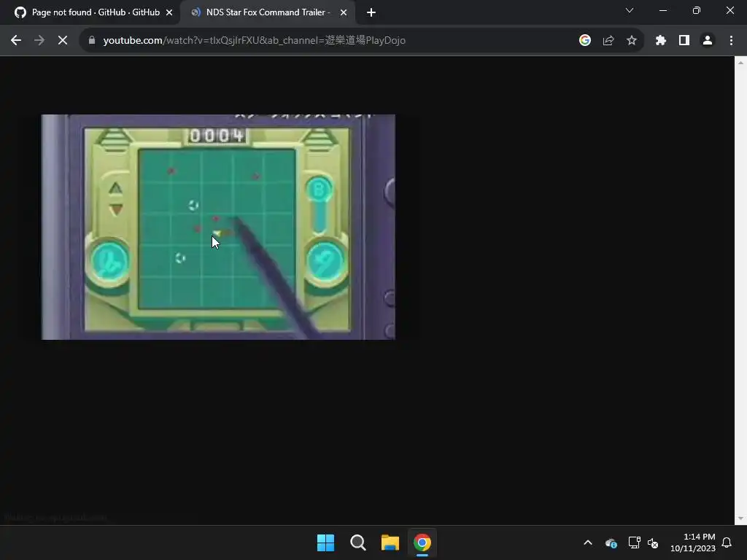
Task: Close the NDS Star Fox Command Trailer tab
Action: pos(344,13)
